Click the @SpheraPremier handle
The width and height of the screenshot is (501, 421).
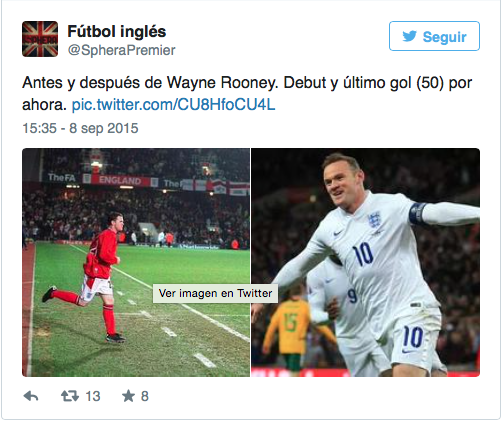tap(121, 50)
